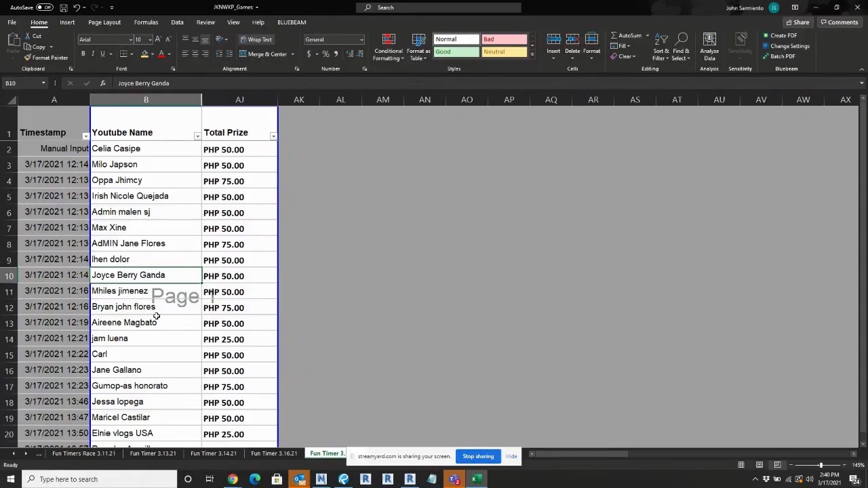Open the File tab
This screenshot has height=488, width=868.
point(12,22)
